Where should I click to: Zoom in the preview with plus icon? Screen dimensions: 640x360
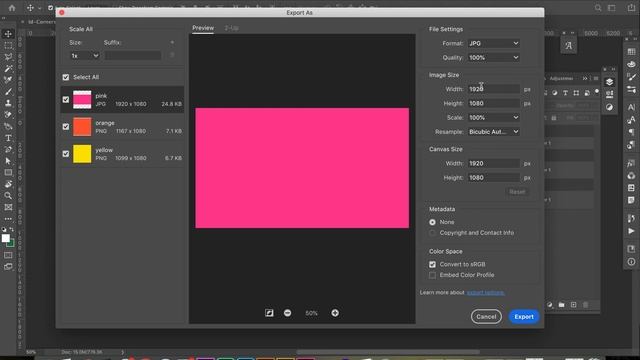(335, 313)
